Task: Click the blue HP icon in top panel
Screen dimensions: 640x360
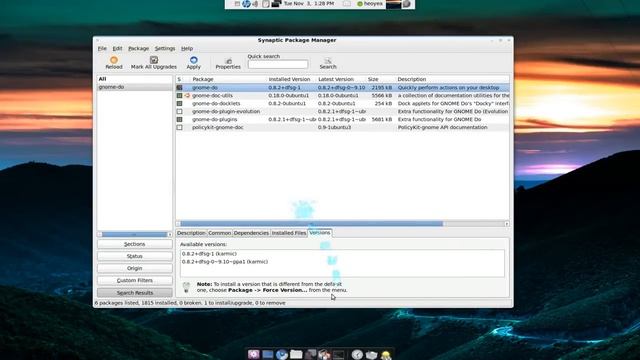Action: click(x=246, y=4)
